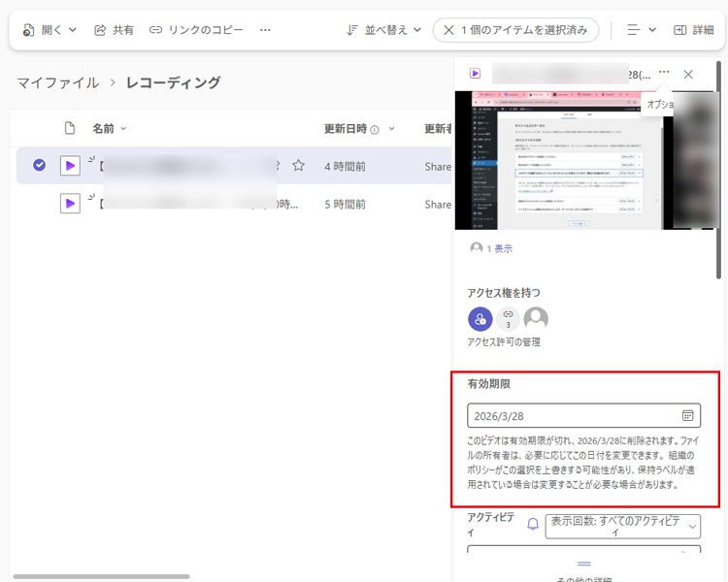The width and height of the screenshot is (728, 582).
Task: Favorite the file with the star icon
Action: click(x=299, y=165)
